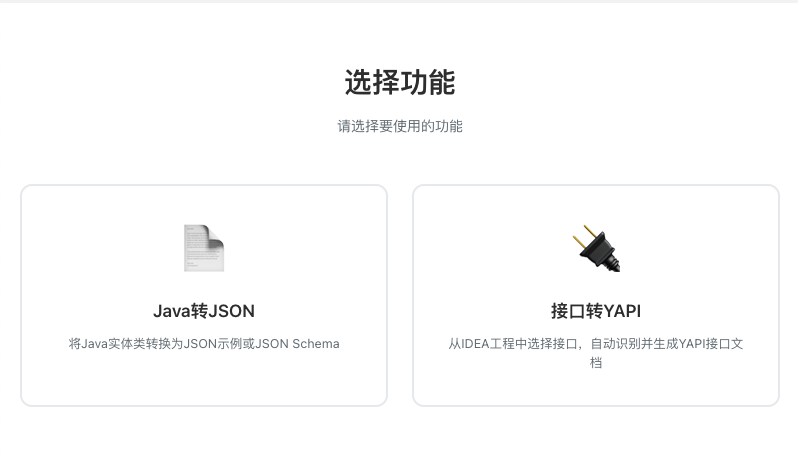The width and height of the screenshot is (798, 460).
Task: Click the 自动识别并生成YAPI接口文 description phrase
Action: 667,344
